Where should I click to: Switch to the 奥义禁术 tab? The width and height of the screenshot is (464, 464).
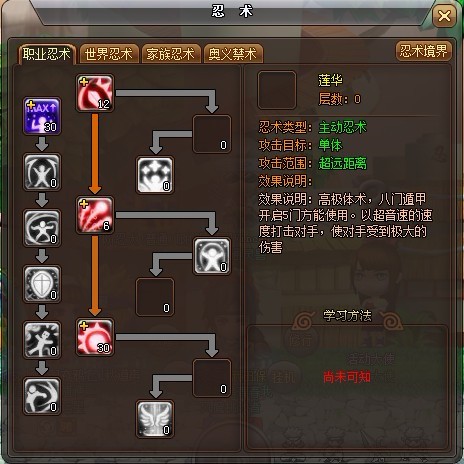pos(233,54)
